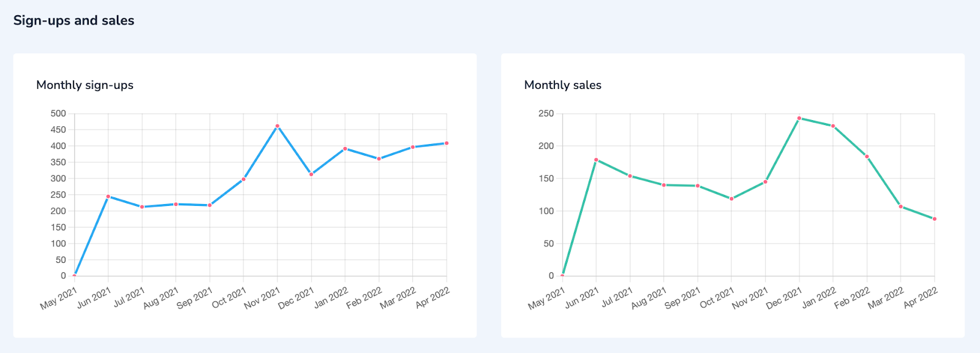Click the Dec 2021 dip point on sign-ups chart
Screen dimensions: 980x353
pos(311,175)
